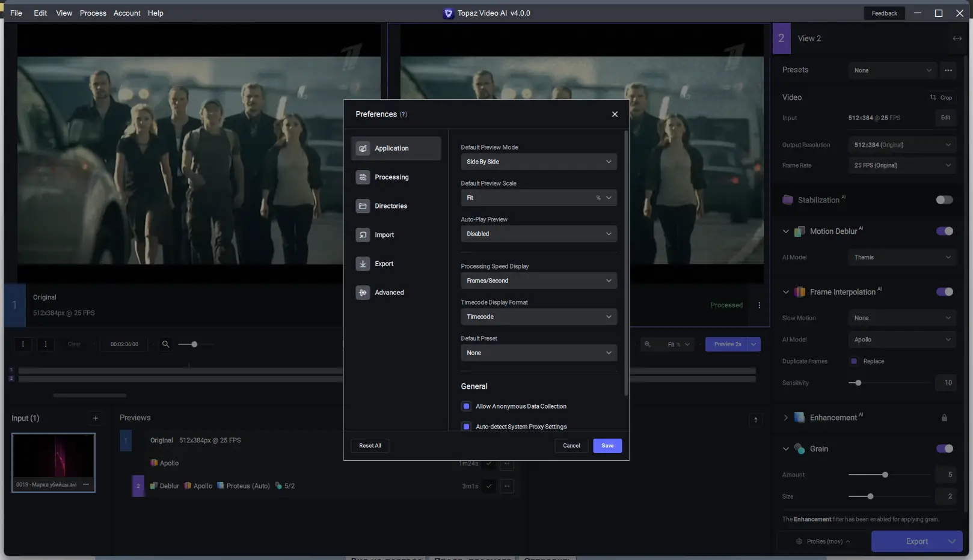Image resolution: width=973 pixels, height=560 pixels.
Task: Collapse the Frame Interpolation section
Action: [785, 292]
